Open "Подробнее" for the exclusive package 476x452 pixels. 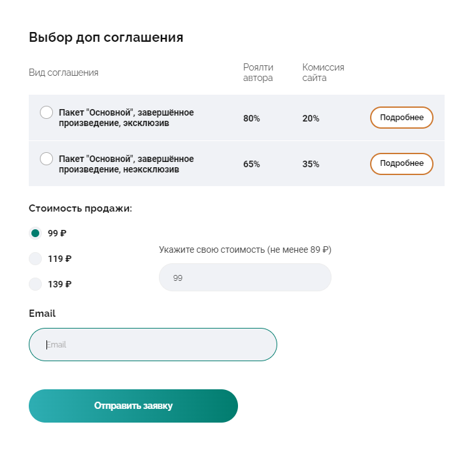pos(401,118)
